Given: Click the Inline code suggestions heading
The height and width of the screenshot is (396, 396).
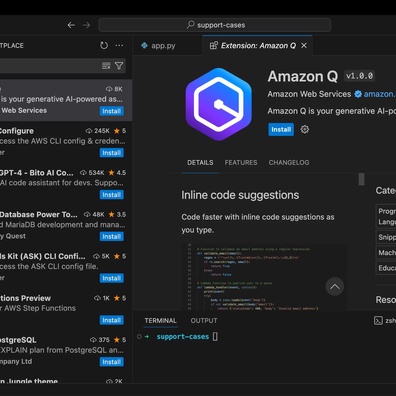Looking at the screenshot, I should 240,195.
